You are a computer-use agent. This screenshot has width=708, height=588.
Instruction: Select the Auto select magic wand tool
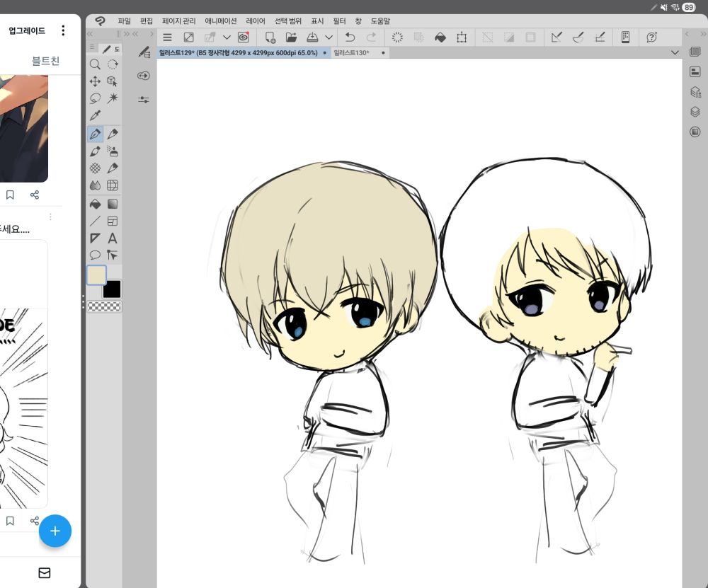[x=113, y=98]
